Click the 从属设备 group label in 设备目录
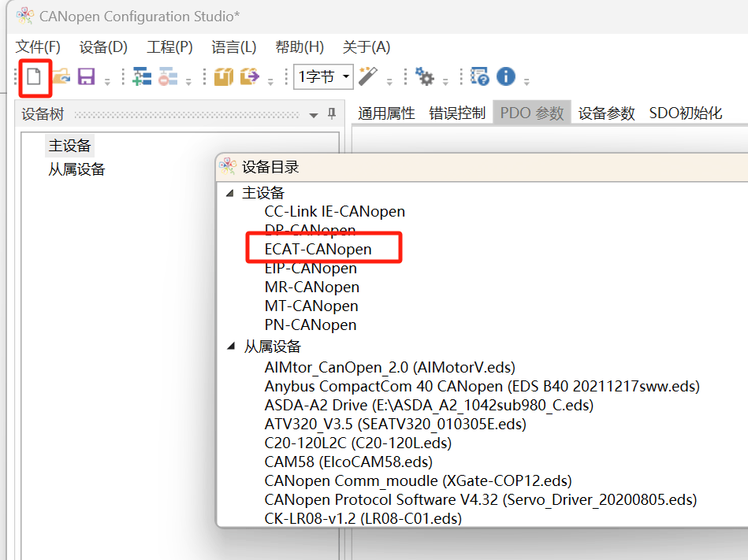748x560 pixels. point(273,346)
